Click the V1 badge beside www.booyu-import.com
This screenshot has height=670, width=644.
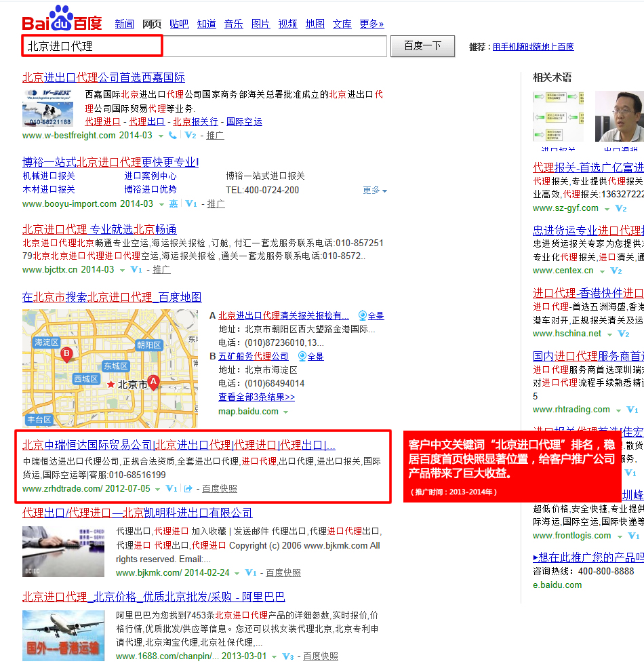click(191, 204)
